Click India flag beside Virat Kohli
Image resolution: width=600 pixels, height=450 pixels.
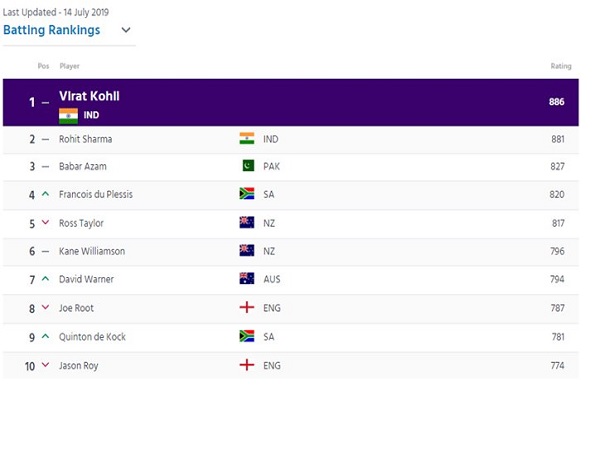(68, 116)
